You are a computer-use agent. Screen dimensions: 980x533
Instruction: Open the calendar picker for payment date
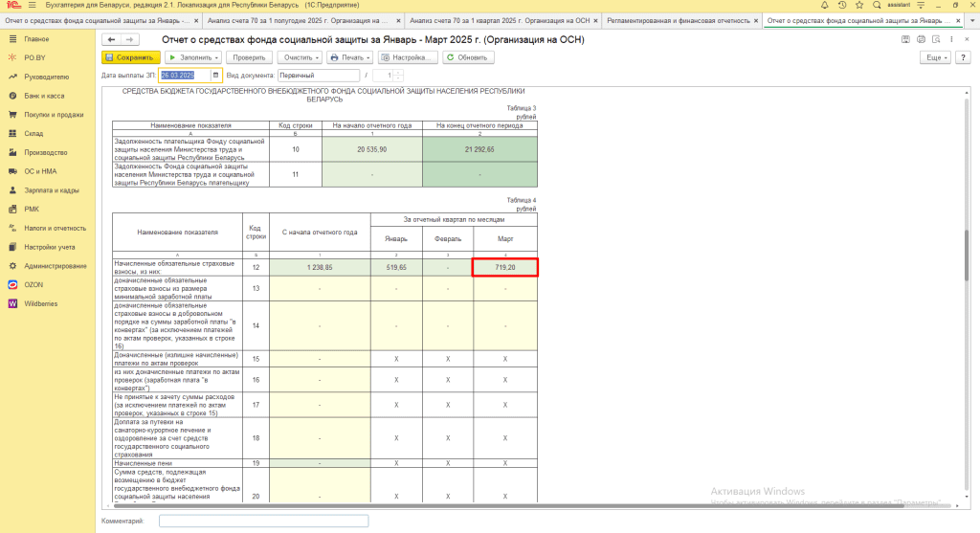coord(216,75)
